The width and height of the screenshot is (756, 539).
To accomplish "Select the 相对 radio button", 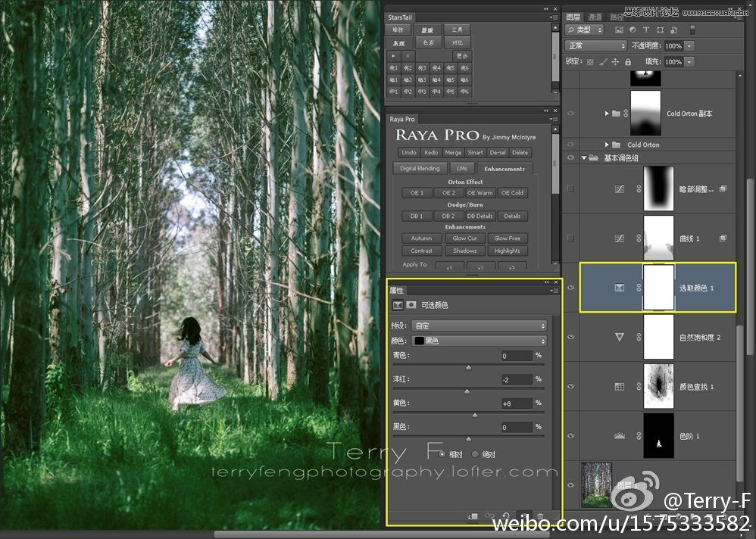I will point(442,454).
